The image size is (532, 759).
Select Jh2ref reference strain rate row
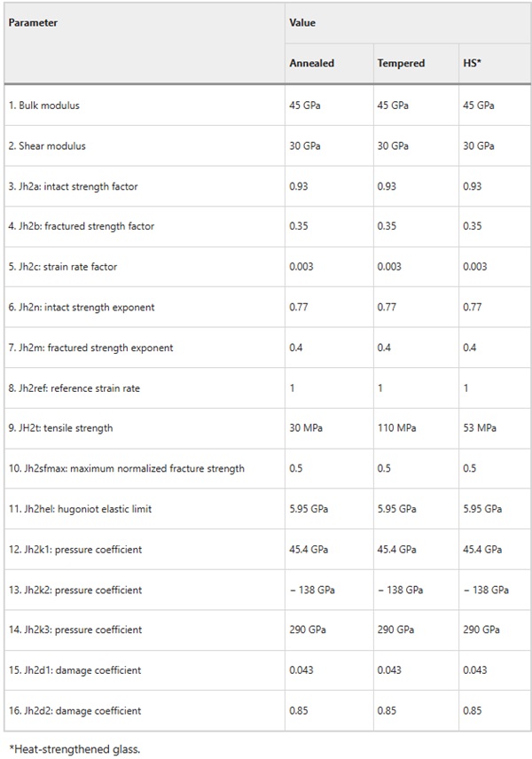267,387
